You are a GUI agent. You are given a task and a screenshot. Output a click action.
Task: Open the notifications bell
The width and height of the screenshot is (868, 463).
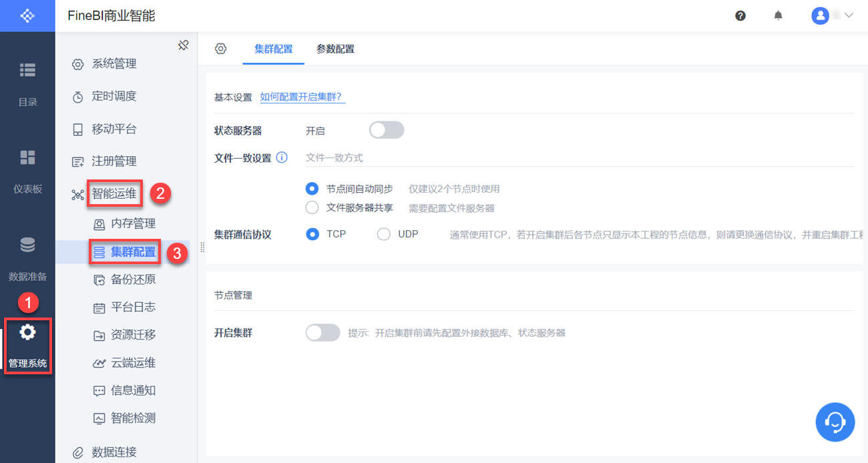(778, 15)
